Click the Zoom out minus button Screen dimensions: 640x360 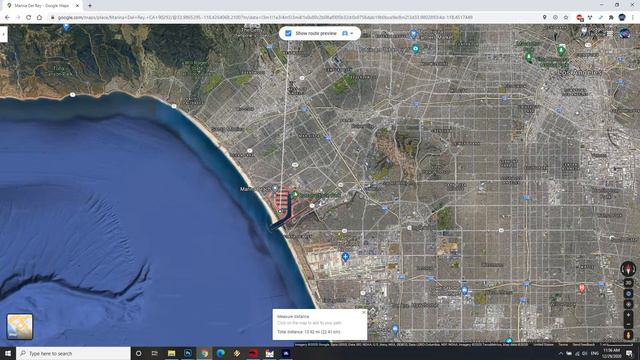coord(628,325)
